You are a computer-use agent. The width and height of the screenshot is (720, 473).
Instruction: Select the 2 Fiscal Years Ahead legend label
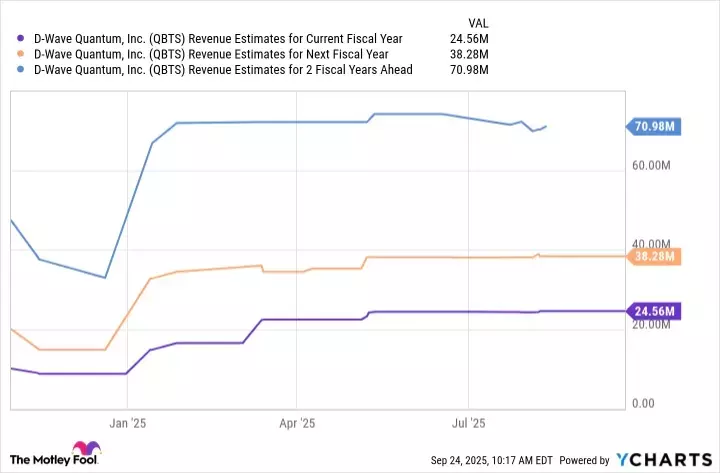pos(224,69)
